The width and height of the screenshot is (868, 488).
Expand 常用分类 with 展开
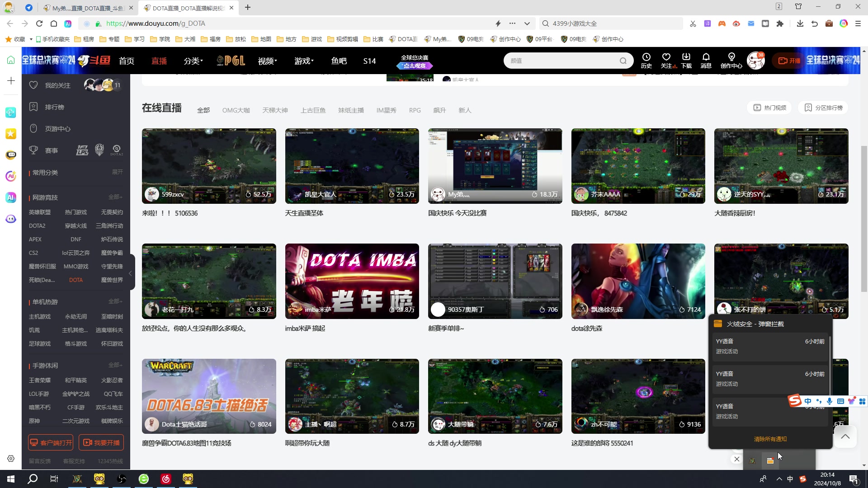pos(117,172)
